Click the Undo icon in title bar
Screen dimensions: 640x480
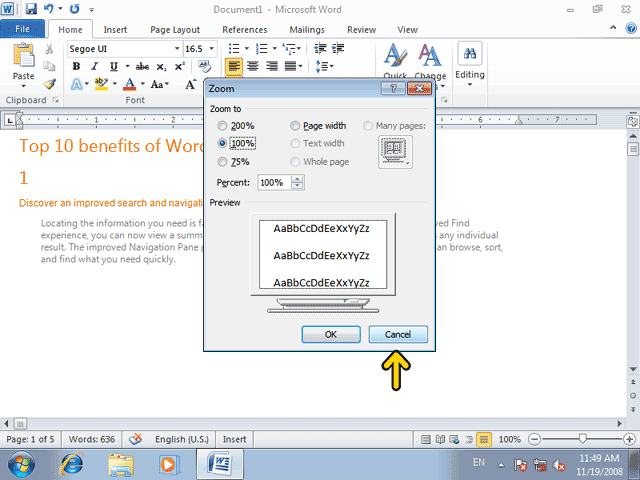(49, 9)
